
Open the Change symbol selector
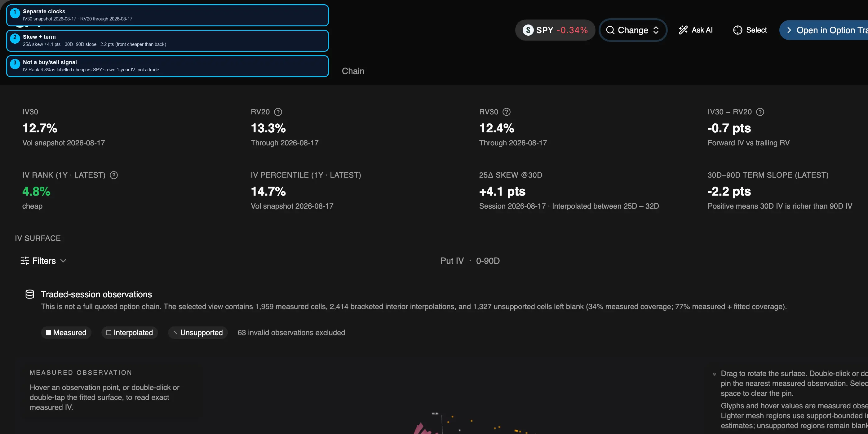pyautogui.click(x=633, y=30)
